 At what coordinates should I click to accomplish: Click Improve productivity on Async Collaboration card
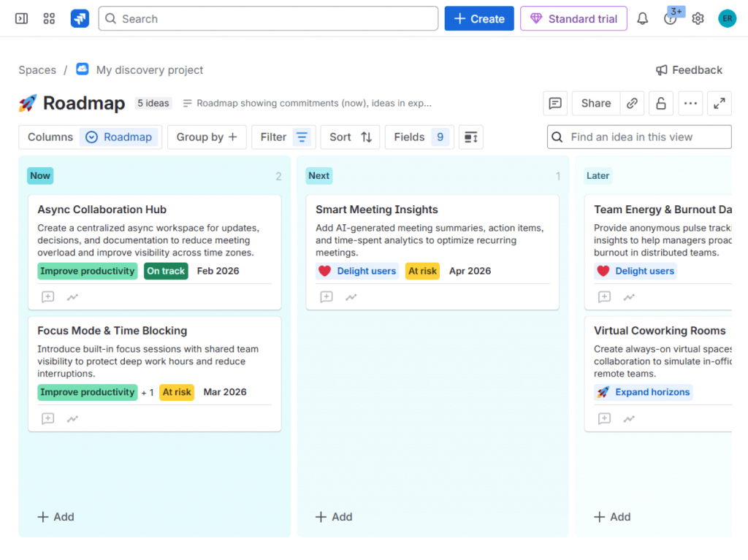88,271
